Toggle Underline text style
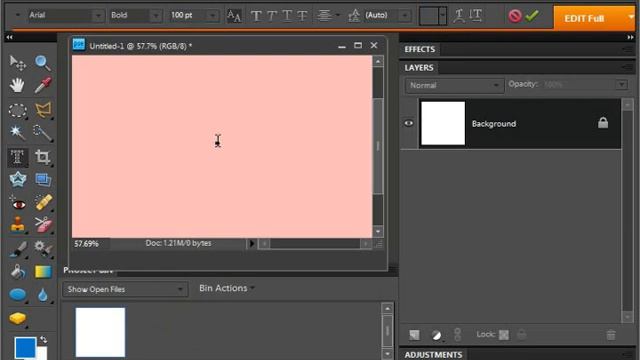The width and height of the screenshot is (640, 360). (287, 16)
